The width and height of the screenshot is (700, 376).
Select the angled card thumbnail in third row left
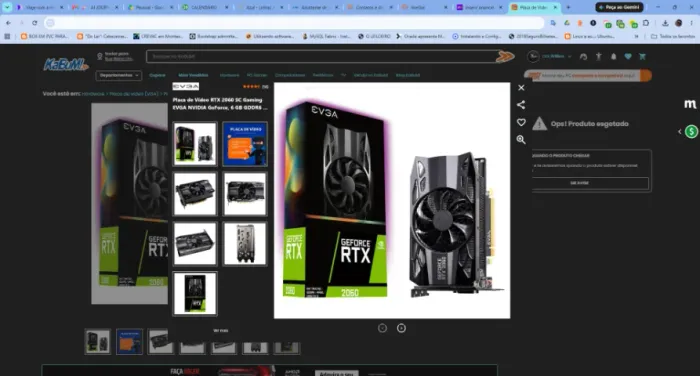(x=195, y=244)
